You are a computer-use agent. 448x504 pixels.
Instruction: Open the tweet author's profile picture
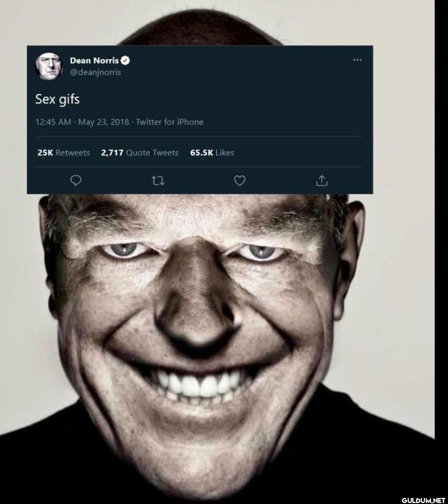49,66
